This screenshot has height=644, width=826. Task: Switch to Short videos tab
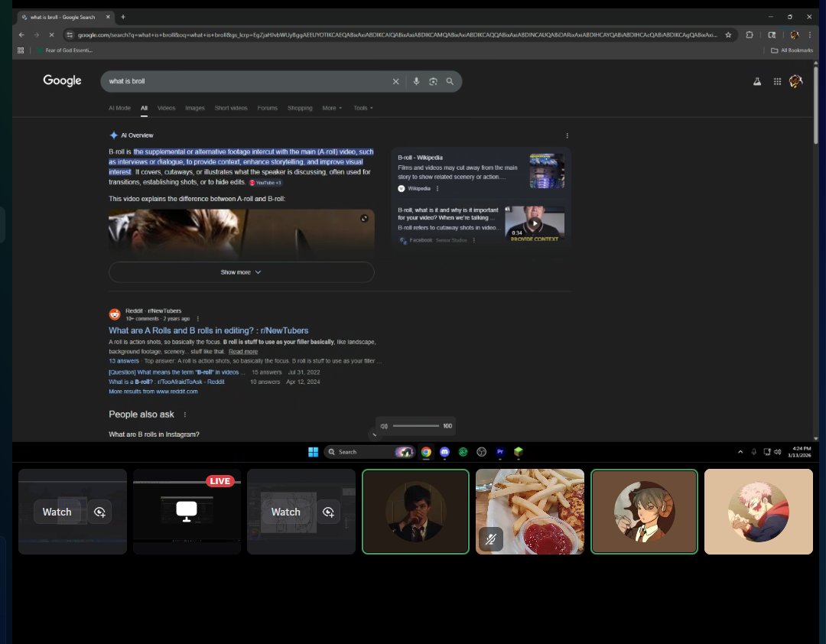click(231, 108)
